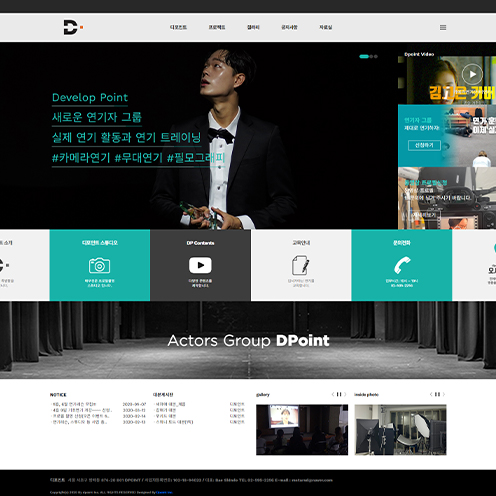Go to previous gallery image arrow
The image size is (496, 496).
(x=333, y=394)
